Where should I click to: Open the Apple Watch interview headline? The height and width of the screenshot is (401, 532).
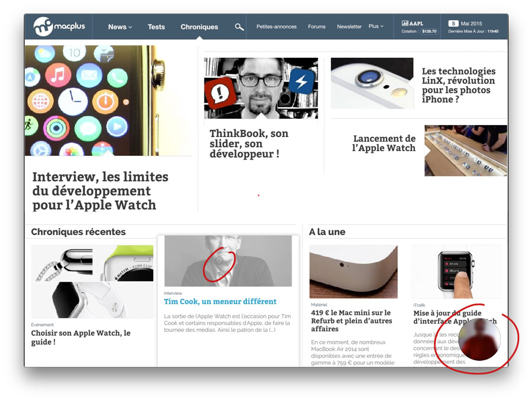pyautogui.click(x=100, y=191)
